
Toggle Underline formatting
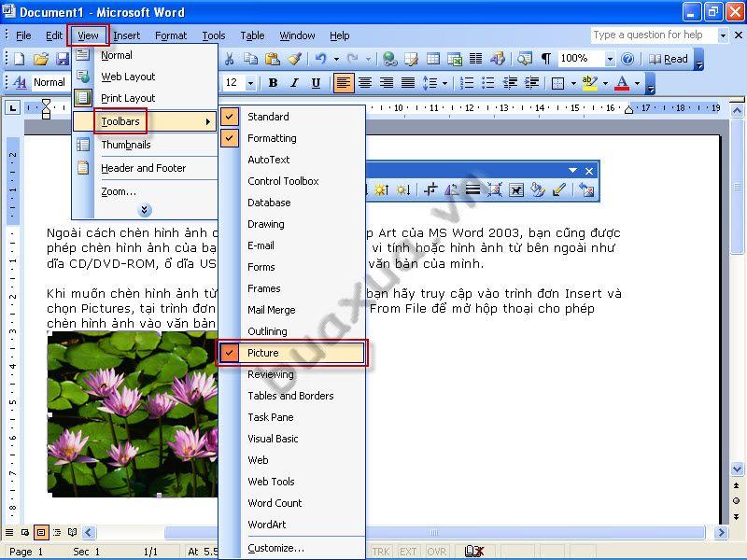click(316, 83)
